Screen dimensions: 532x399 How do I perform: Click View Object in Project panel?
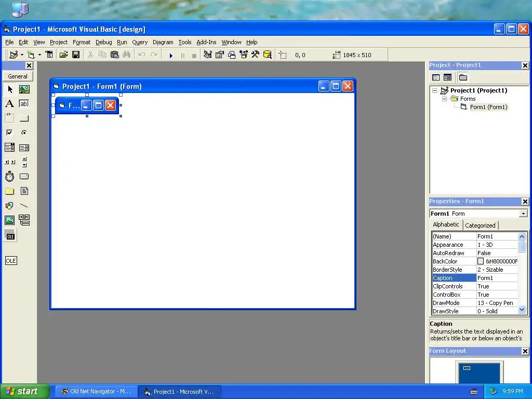coord(447,77)
